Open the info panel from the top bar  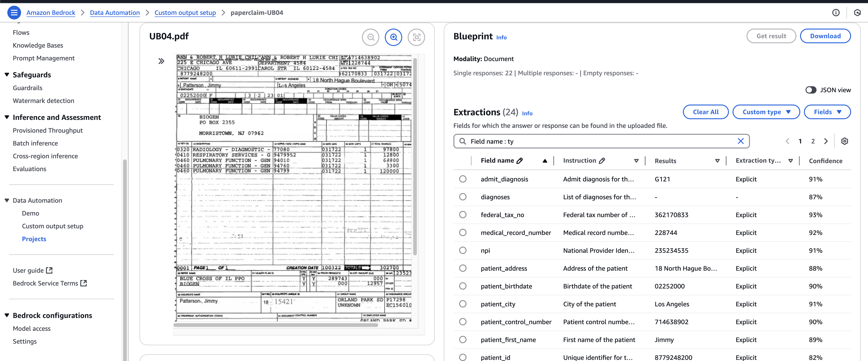click(x=836, y=13)
